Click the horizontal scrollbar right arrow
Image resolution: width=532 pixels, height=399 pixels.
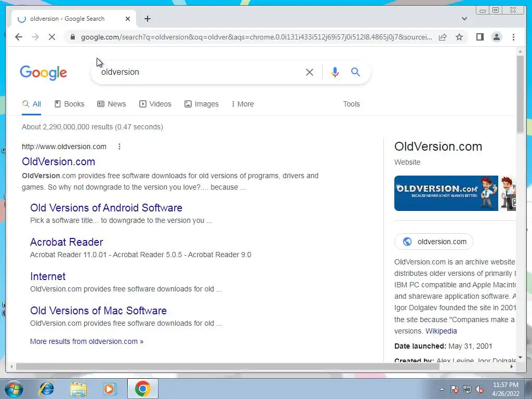pos(512,366)
